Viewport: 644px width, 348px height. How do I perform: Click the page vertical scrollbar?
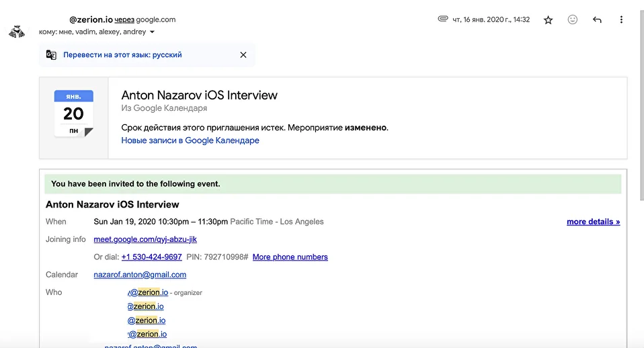[641, 107]
